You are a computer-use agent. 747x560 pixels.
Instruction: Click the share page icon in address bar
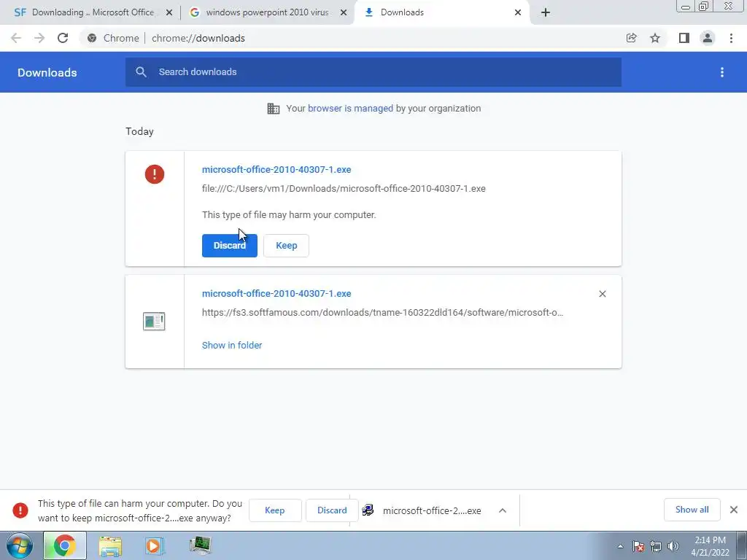tap(631, 38)
